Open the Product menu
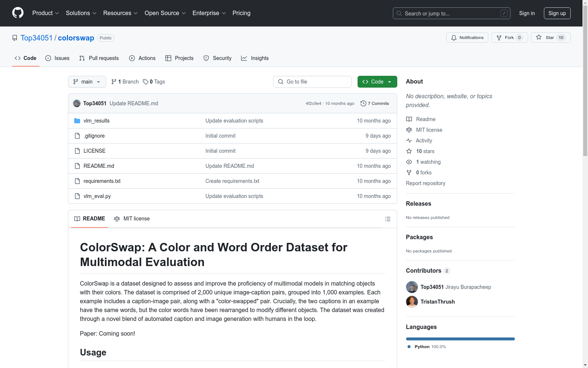 (46, 13)
